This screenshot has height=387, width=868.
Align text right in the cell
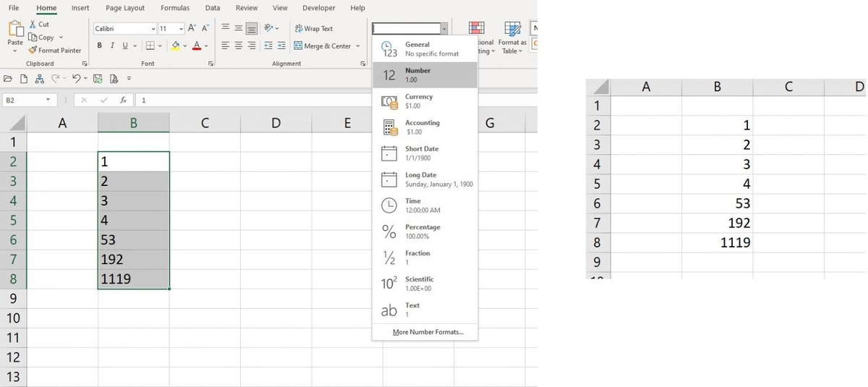tap(252, 46)
